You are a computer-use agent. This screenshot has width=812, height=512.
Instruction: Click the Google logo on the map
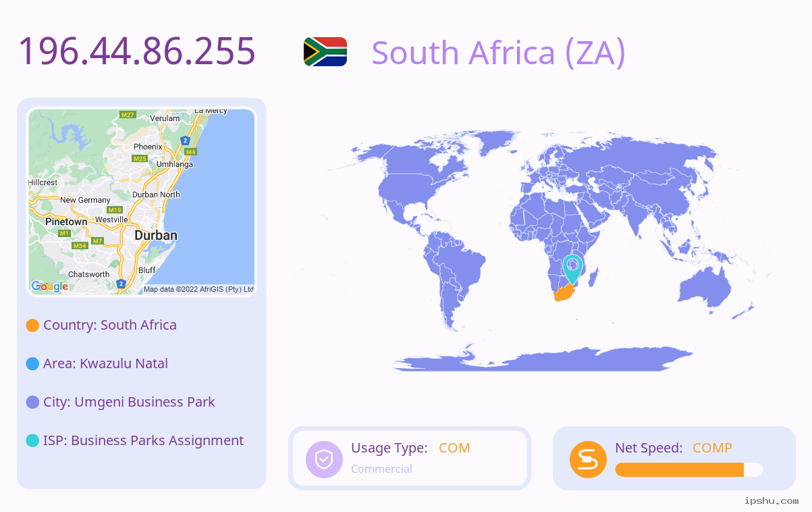[x=49, y=286]
